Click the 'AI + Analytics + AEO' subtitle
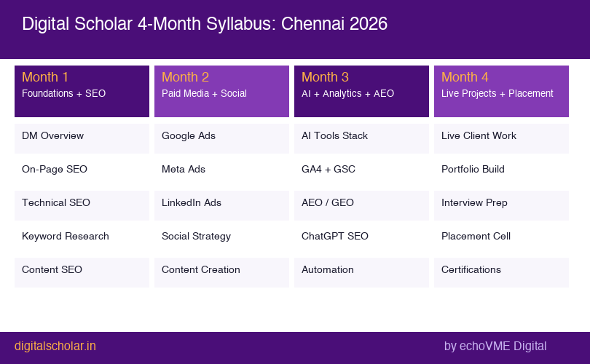The image size is (590, 364). pos(347,93)
